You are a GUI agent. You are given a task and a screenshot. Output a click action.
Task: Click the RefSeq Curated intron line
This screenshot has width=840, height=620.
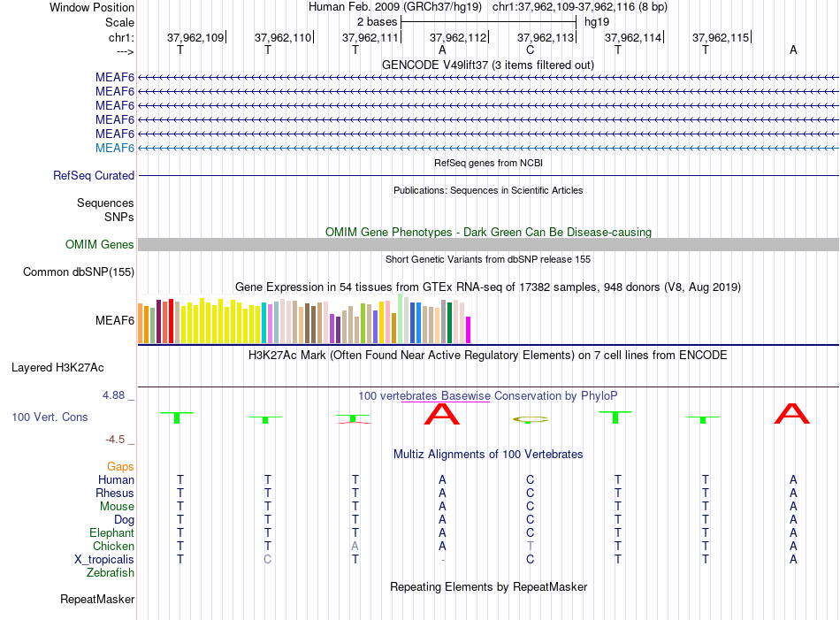click(x=488, y=175)
